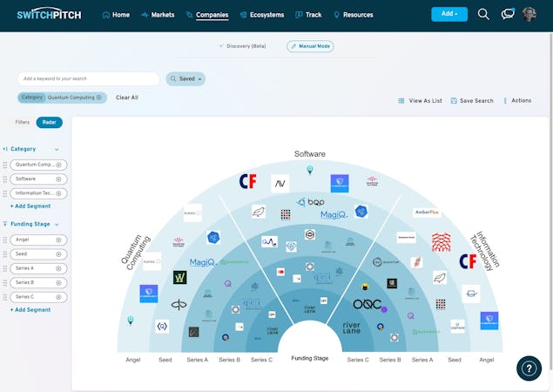Open the Track menu item
Viewport: 553px width, 392px height.
308,15
